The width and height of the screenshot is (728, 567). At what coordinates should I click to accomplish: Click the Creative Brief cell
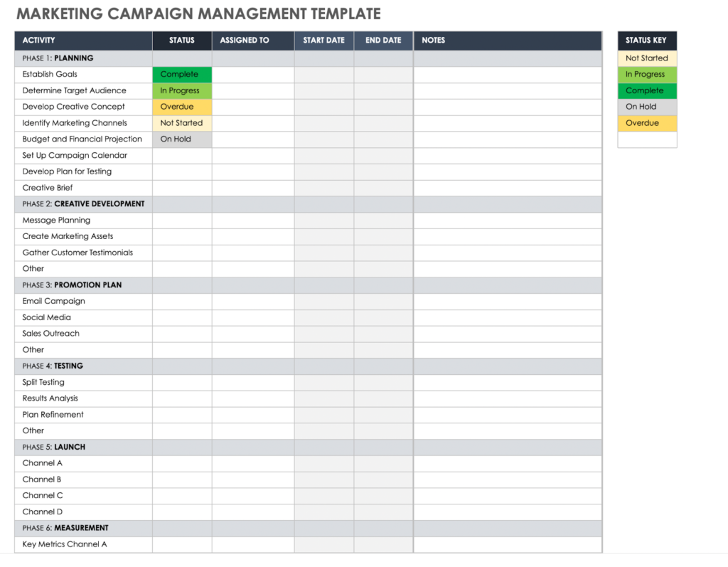[84, 188]
